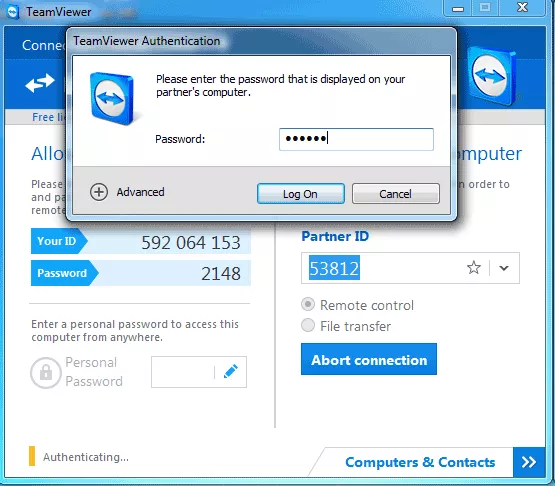Click the yellow status indicator bar
The image size is (555, 486).
(x=32, y=456)
